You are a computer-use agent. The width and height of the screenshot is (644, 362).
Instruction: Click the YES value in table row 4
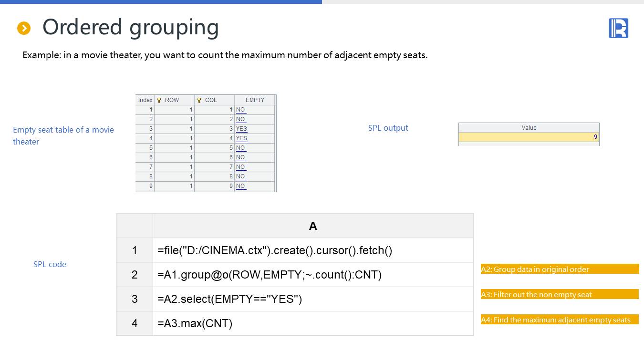[241, 138]
